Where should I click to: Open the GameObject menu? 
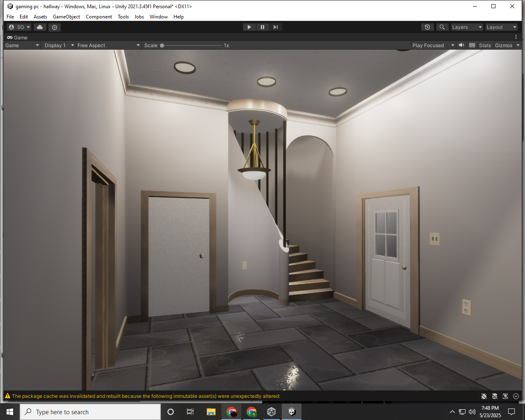tap(66, 17)
